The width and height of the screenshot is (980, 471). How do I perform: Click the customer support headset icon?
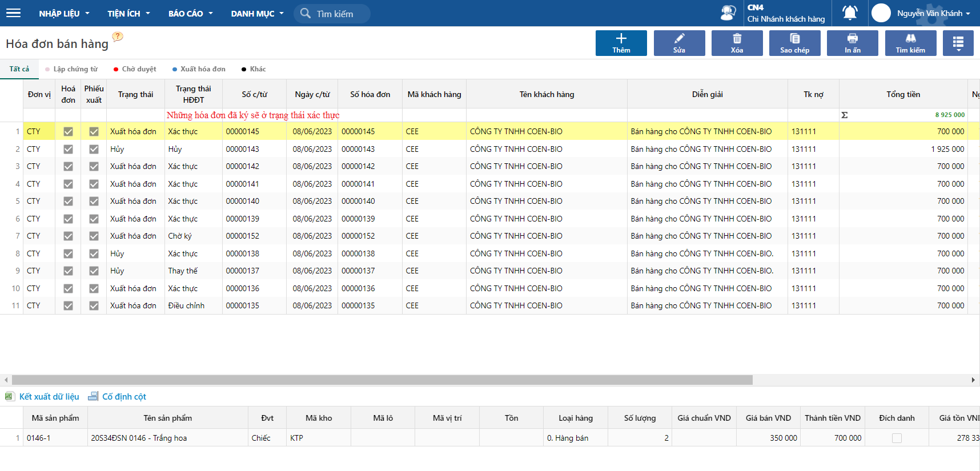click(x=728, y=13)
